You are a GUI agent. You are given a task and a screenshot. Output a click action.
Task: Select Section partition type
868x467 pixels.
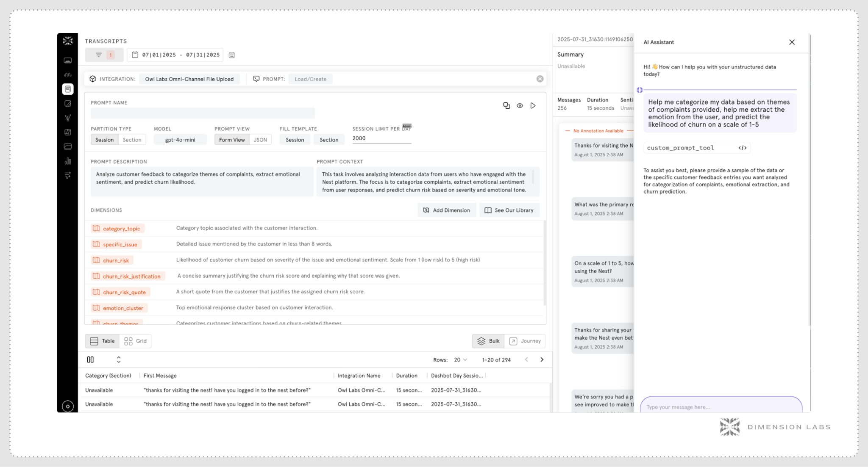coord(132,140)
